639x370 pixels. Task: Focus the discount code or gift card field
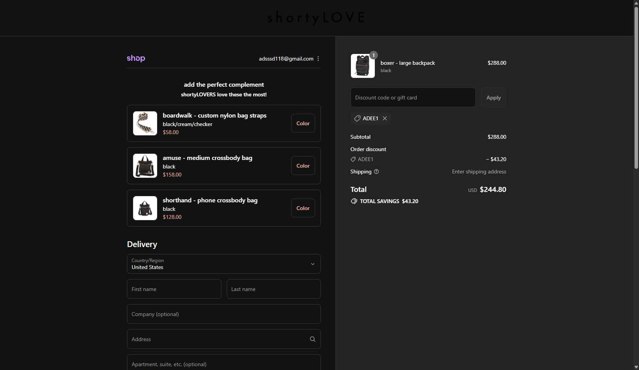[x=413, y=97]
